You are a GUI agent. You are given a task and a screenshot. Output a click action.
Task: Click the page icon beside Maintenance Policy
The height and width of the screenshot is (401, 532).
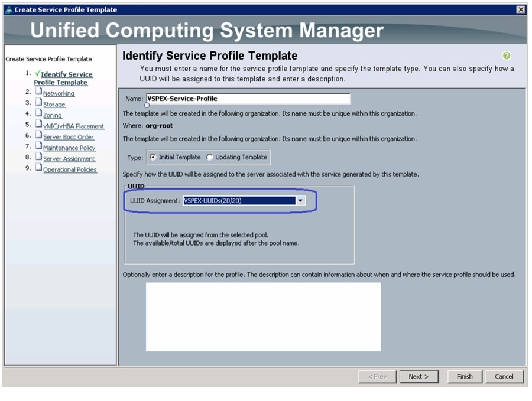click(x=38, y=146)
